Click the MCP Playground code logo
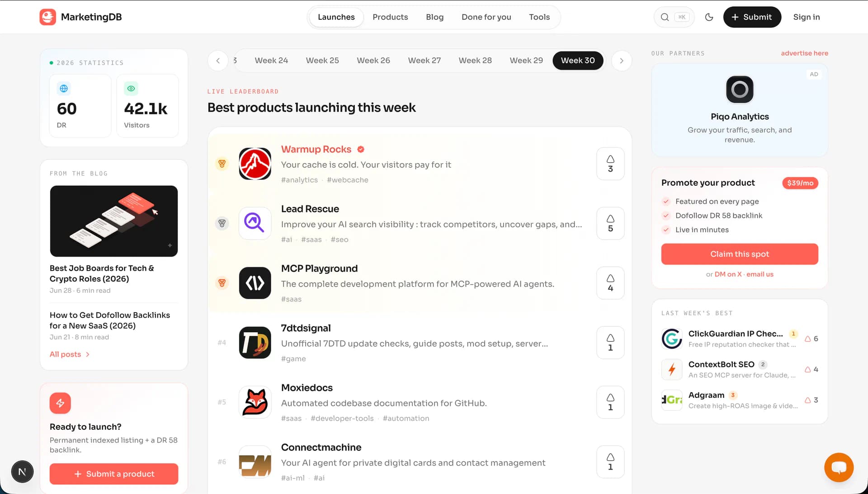 click(x=255, y=283)
